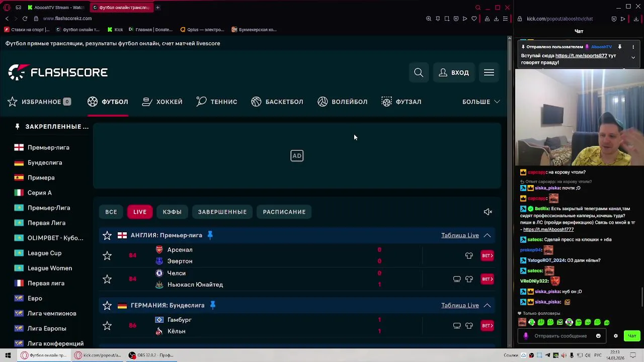Click the AD placeholder banner
This screenshot has height=362, width=644.
pos(297,156)
